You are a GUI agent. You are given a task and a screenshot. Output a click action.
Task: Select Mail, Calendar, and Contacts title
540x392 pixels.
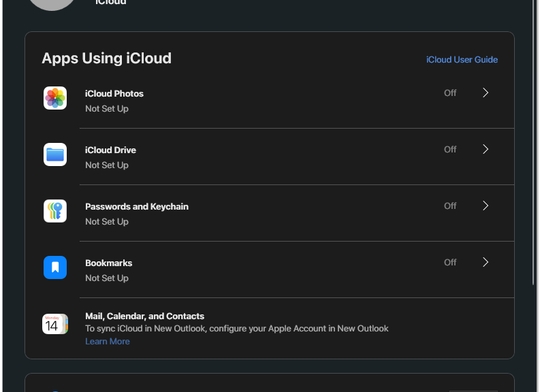144,316
